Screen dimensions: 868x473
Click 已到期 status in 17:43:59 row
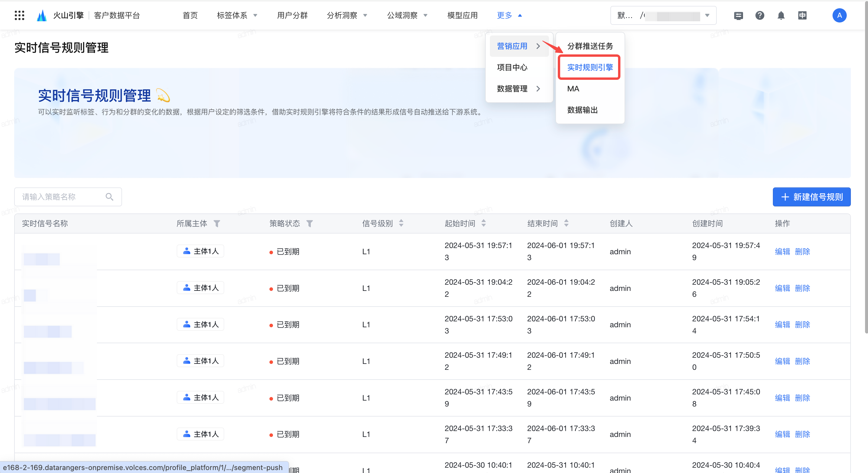(285, 398)
